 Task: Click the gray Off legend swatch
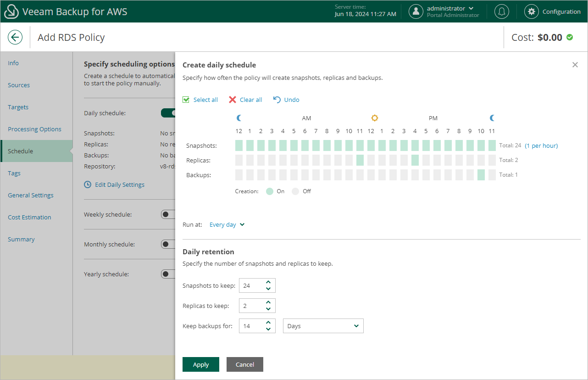point(295,191)
